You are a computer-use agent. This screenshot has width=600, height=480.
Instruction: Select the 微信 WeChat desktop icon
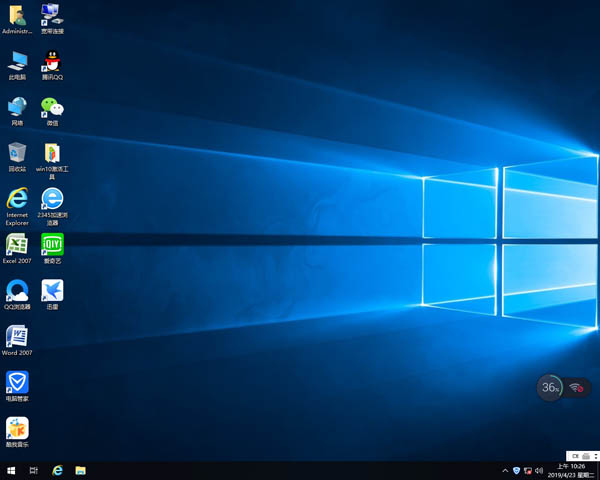[x=52, y=107]
